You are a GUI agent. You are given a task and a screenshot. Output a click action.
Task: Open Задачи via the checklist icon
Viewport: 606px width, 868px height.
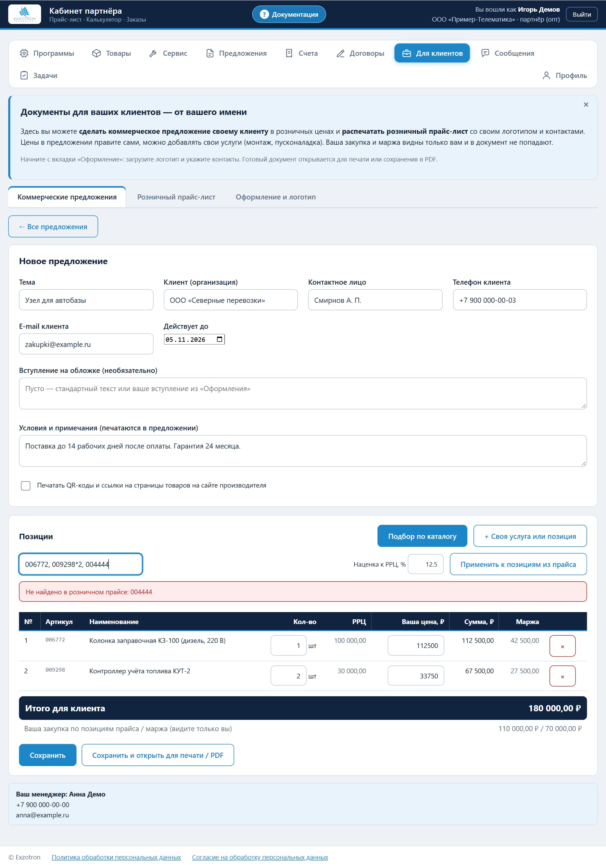pyautogui.click(x=24, y=75)
